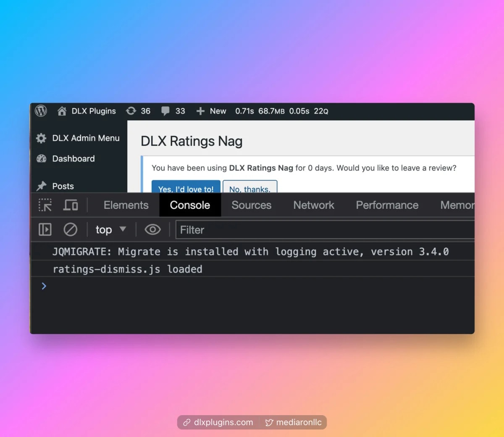Open the dlxplugins.com link
Viewport: 504px width, 437px height.
click(218, 422)
